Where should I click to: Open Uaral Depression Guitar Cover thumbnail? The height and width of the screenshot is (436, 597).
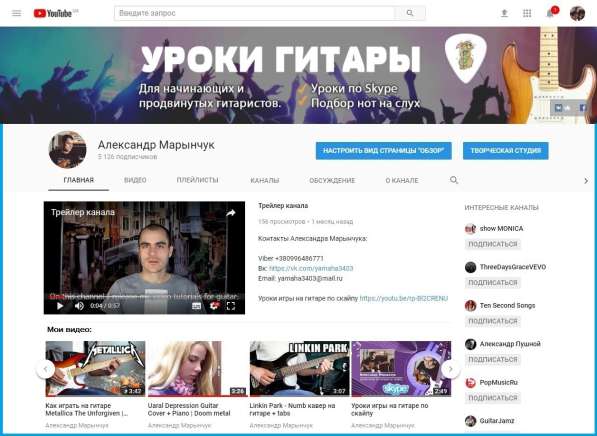197,369
